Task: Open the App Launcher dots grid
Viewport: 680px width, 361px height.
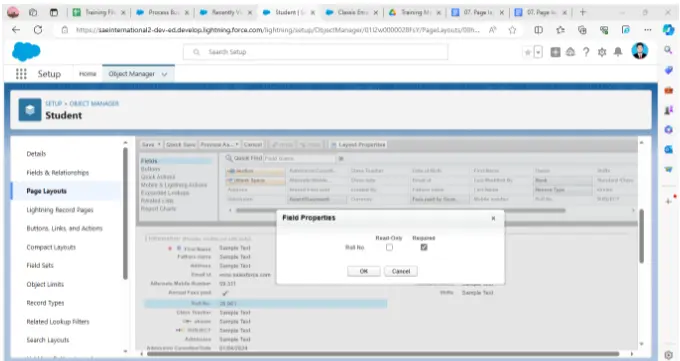Action: (x=21, y=74)
